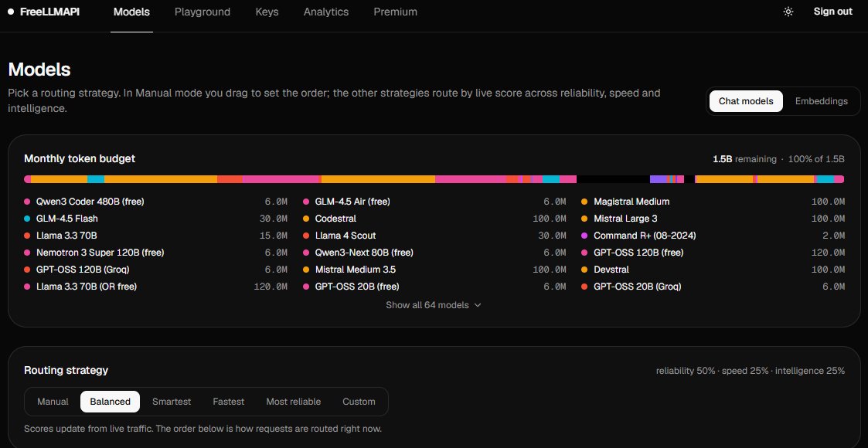Click the Magistral Medium label
The width and height of the screenshot is (868, 448).
[x=631, y=202]
